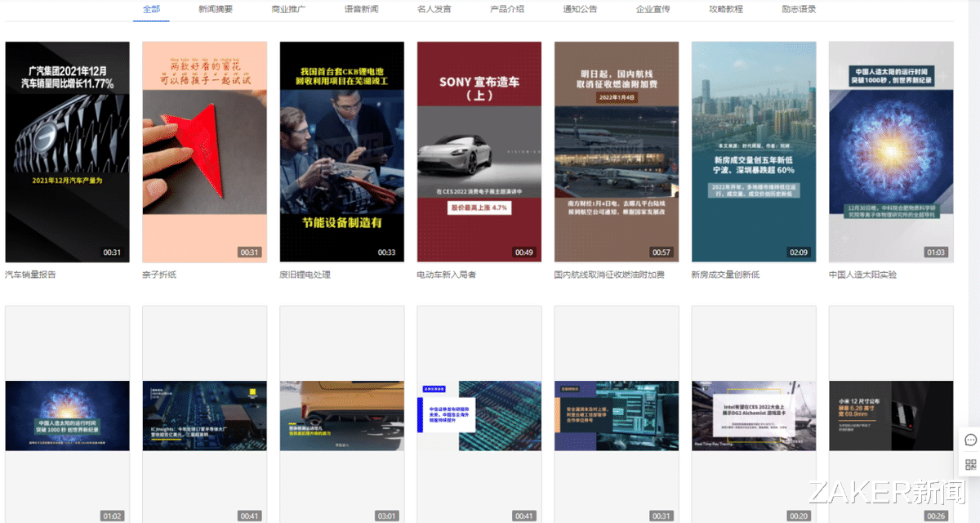
Task: Open the 废旧锂电处理 template thumbnail
Action: click(342, 152)
